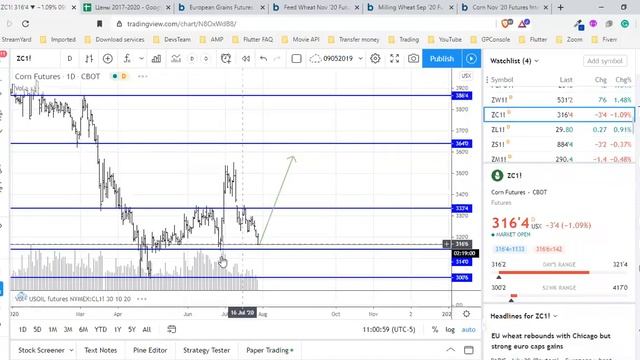Image resolution: width=640 pixels, height=360 pixels.
Task: Open the time axis settings gear icon
Action: pos(466,313)
